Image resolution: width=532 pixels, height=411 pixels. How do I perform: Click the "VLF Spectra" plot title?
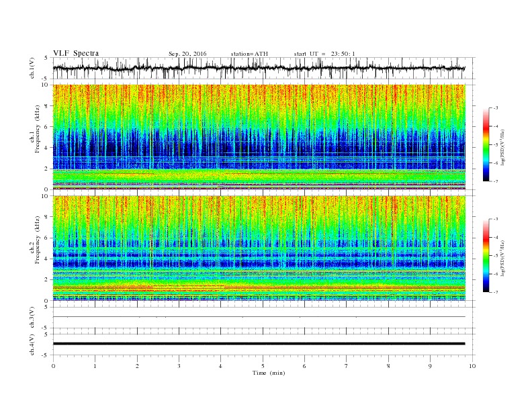coord(76,53)
